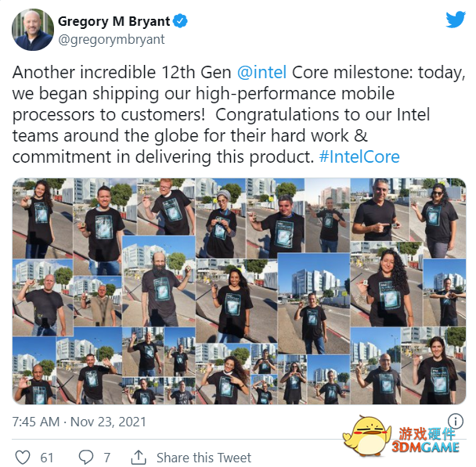Click the blue verified badge
Viewport: 476px width, 467px height.
[180, 21]
